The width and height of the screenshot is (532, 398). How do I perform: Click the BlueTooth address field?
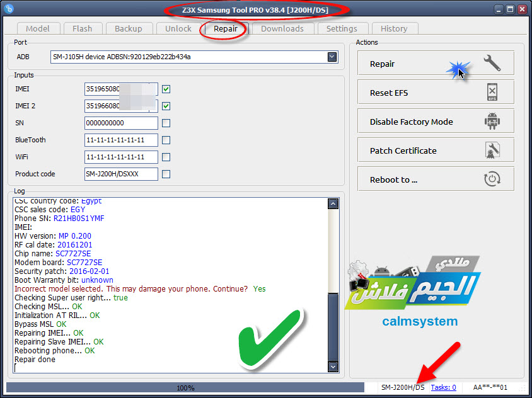(121, 140)
